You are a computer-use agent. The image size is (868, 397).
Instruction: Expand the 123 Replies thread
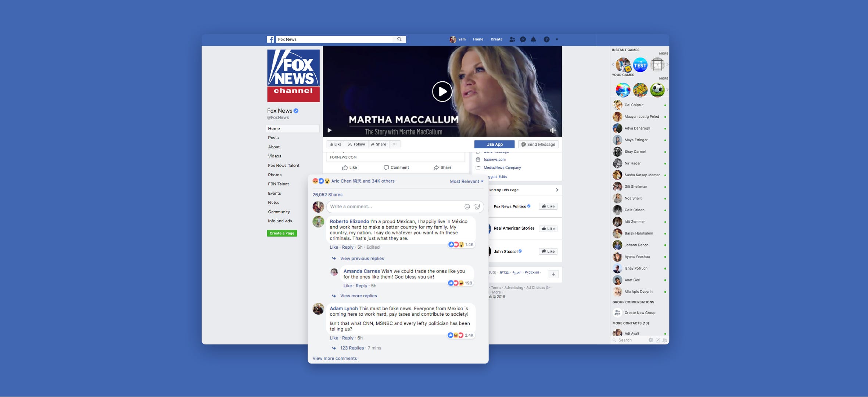pos(352,348)
